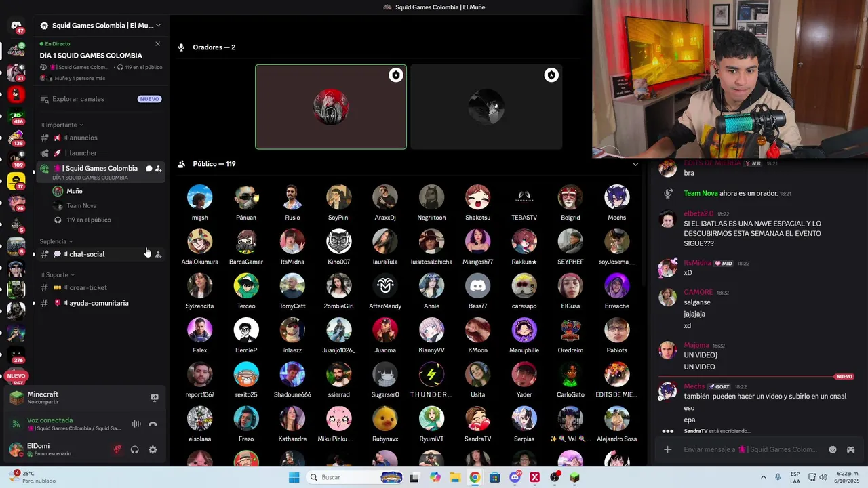Open attachment plus button in chat
Image resolution: width=868 pixels, height=488 pixels.
668,449
